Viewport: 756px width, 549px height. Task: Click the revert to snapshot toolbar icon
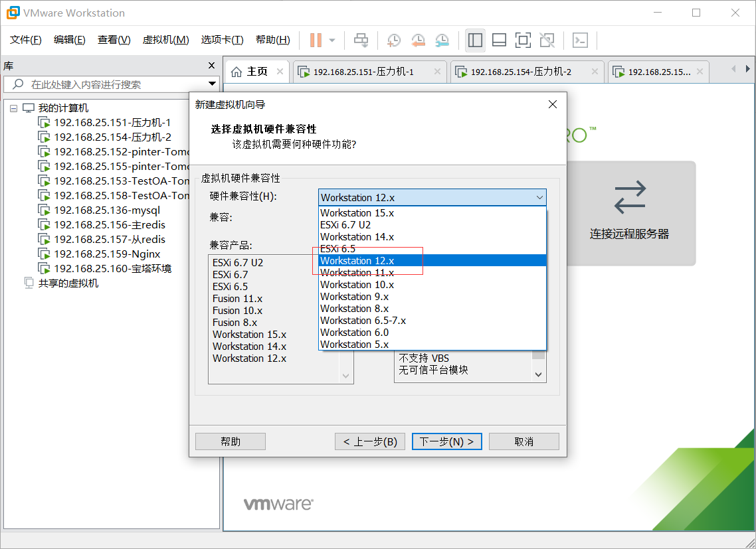click(418, 40)
